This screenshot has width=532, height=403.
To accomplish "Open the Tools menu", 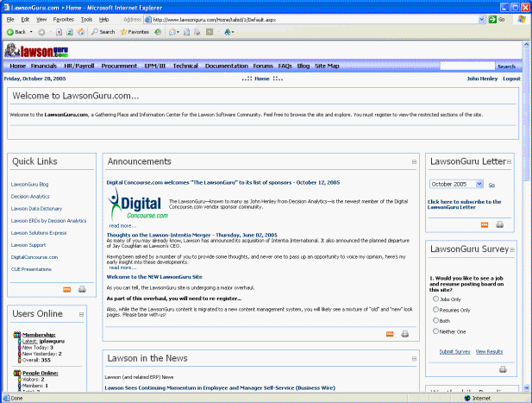I will pos(86,20).
